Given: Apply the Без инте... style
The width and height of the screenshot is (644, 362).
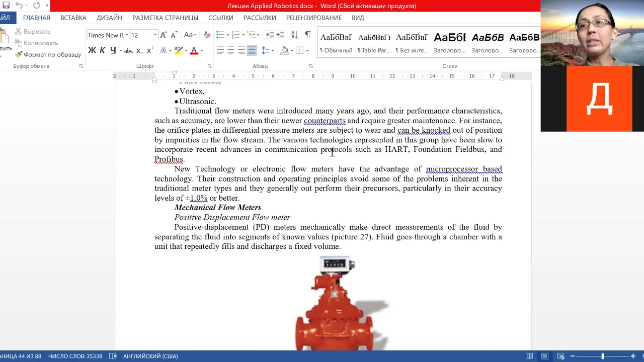Looking at the screenshot, I should point(412,43).
